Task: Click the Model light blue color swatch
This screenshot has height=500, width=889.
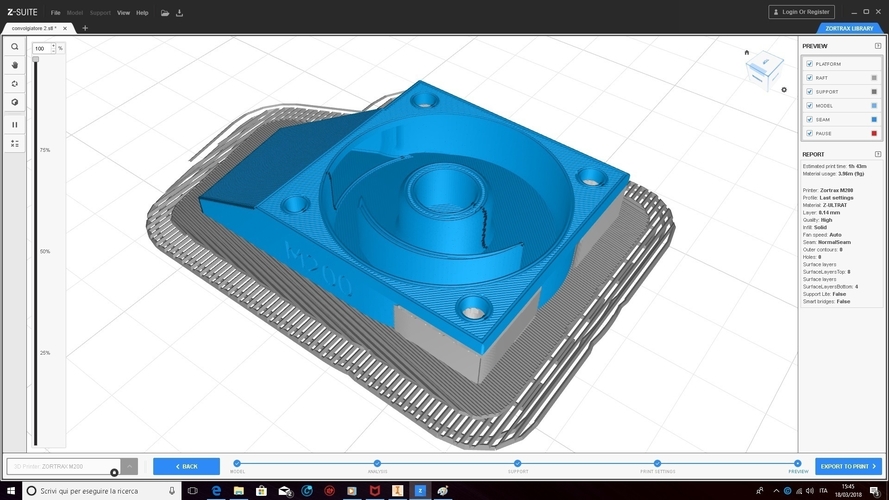Action: click(874, 105)
